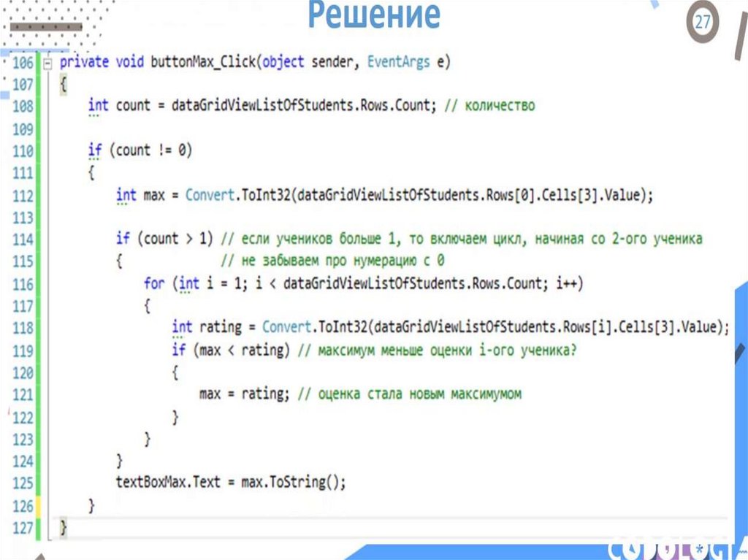Click line number 125 in the gutter

pyautogui.click(x=23, y=483)
